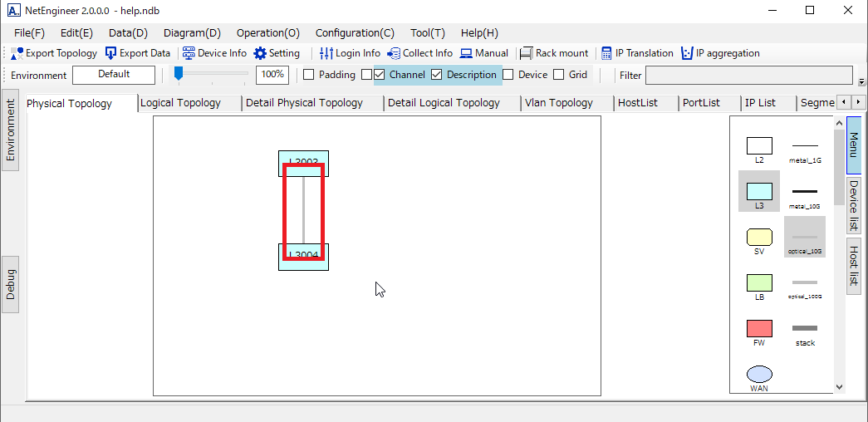Open the Diagram(D) menu
The image size is (868, 422).
pos(192,33)
